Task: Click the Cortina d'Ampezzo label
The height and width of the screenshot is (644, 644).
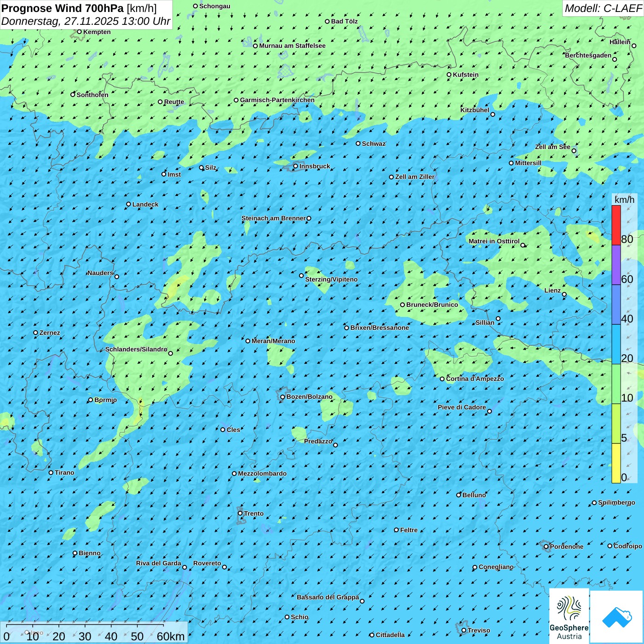Action: [x=475, y=379]
